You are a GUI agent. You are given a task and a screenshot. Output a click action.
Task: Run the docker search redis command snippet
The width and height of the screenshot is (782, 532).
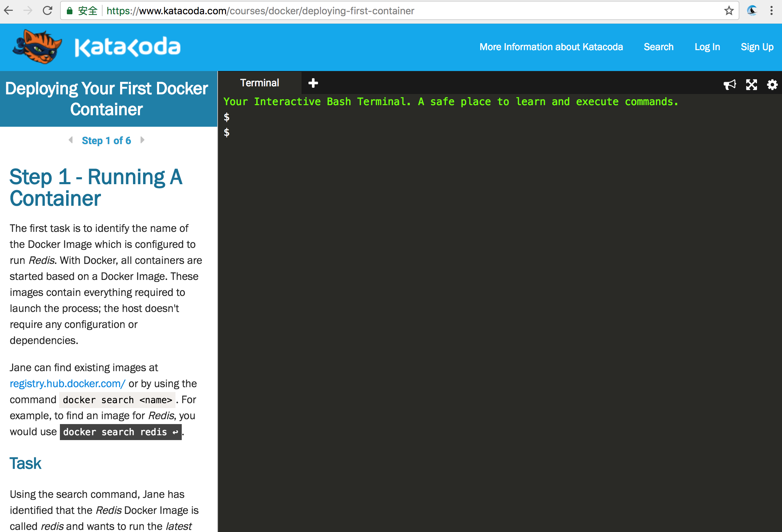[x=121, y=432]
